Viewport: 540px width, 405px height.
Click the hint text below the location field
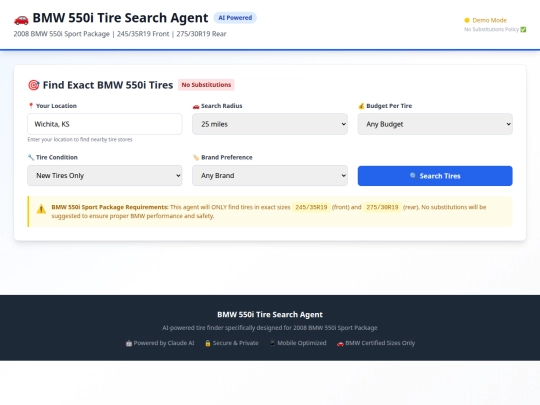pos(80,139)
